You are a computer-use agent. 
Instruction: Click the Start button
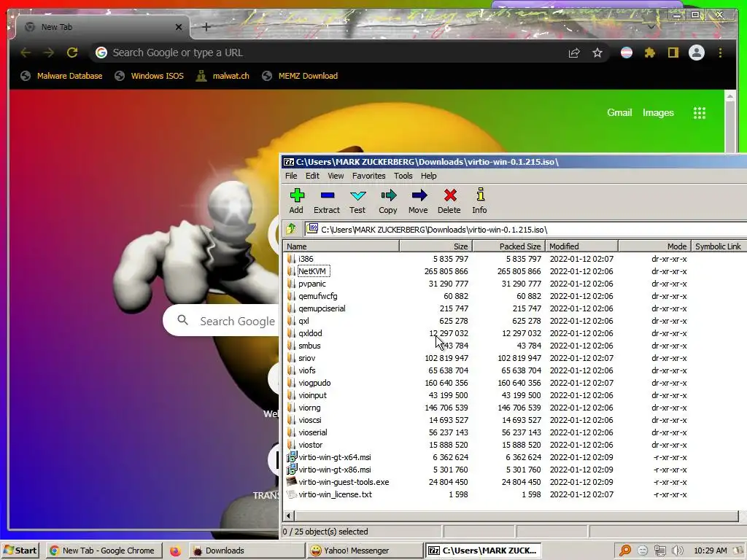pyautogui.click(x=20, y=551)
